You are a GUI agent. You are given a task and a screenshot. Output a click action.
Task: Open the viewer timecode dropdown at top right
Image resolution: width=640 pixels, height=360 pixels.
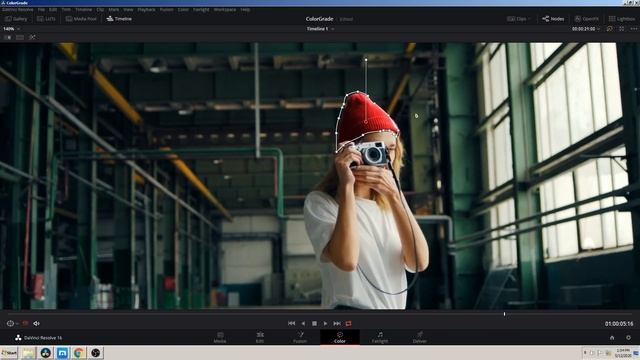[x=586, y=29]
